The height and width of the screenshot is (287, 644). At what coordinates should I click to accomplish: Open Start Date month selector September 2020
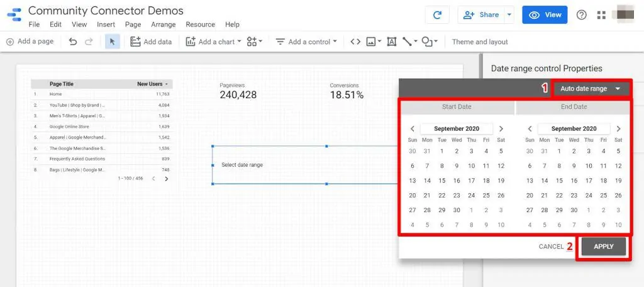(x=457, y=128)
